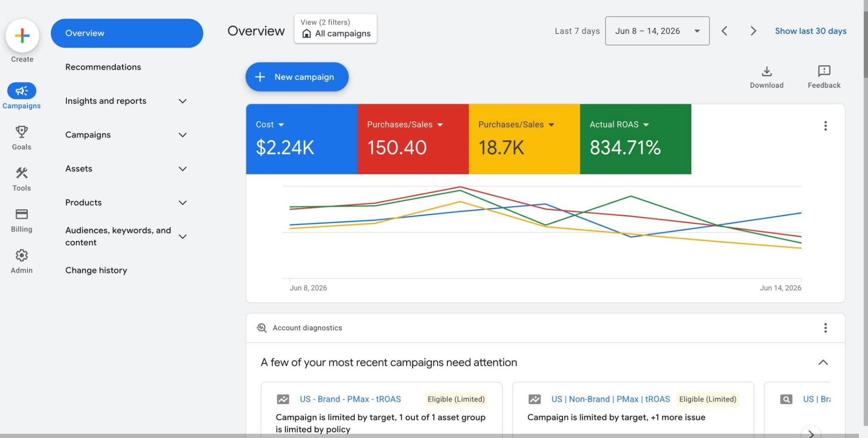Screen dimensions: 868x438
Task: Expand the Products section
Action: (183, 203)
